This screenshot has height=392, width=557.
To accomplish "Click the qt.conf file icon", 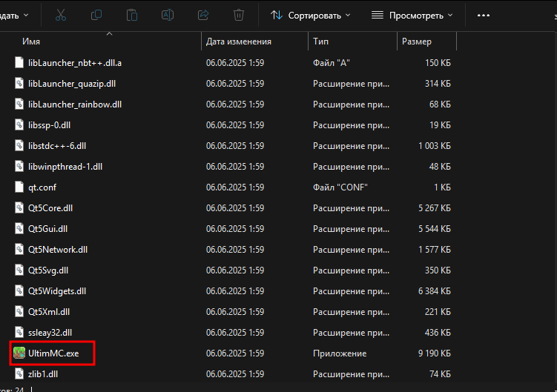I will point(20,187).
